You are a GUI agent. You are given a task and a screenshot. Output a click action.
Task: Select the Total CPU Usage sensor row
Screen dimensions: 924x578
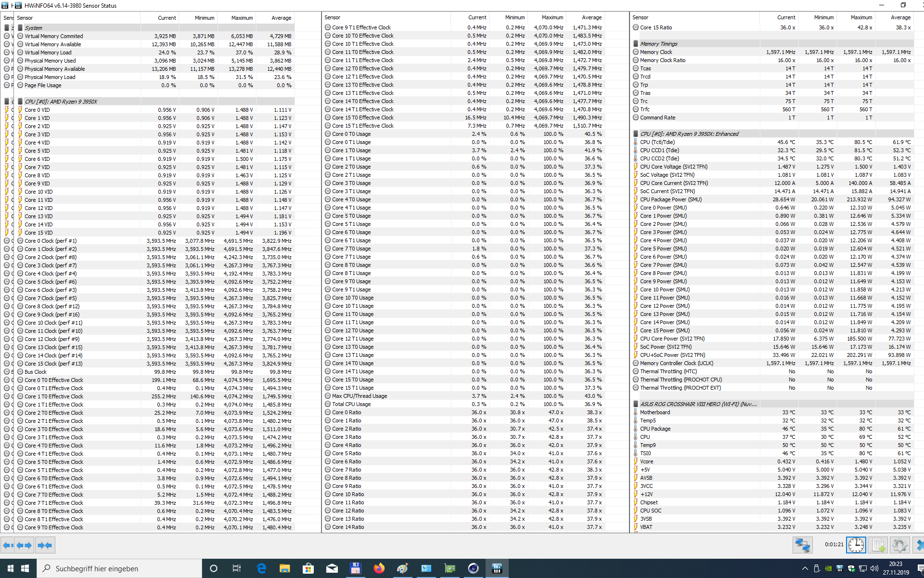tap(351, 404)
